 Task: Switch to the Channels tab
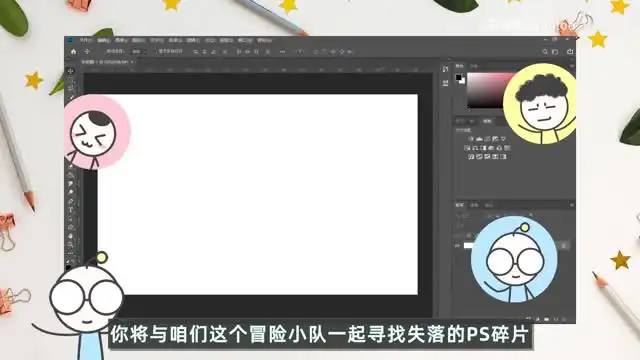(x=474, y=205)
